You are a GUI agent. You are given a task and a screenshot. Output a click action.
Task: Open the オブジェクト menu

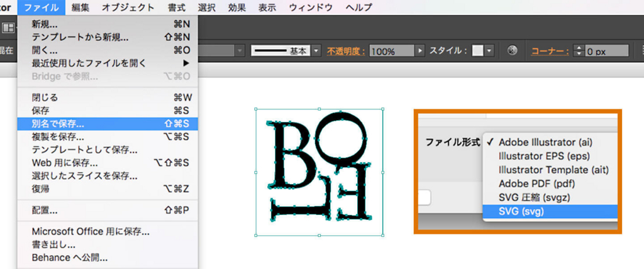click(128, 8)
